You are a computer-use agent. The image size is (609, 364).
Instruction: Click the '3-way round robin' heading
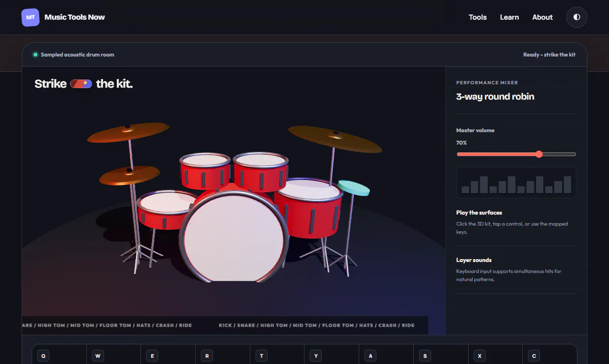[x=495, y=96]
